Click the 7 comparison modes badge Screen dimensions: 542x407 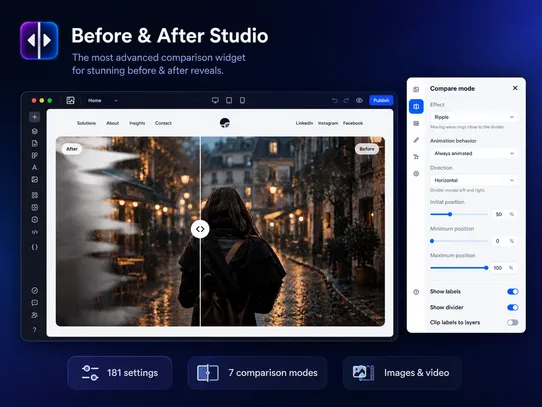coord(257,373)
